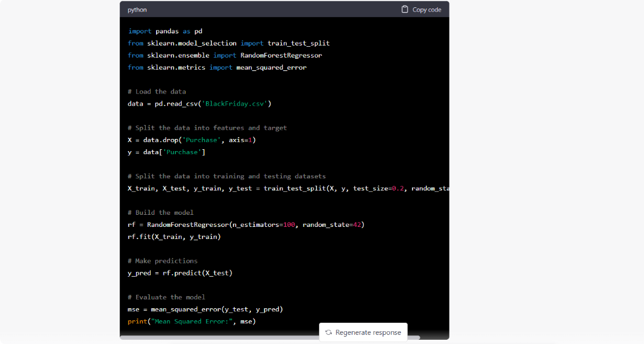Click the '# Load the data' comment
This screenshot has height=344, width=644.
pyautogui.click(x=157, y=92)
